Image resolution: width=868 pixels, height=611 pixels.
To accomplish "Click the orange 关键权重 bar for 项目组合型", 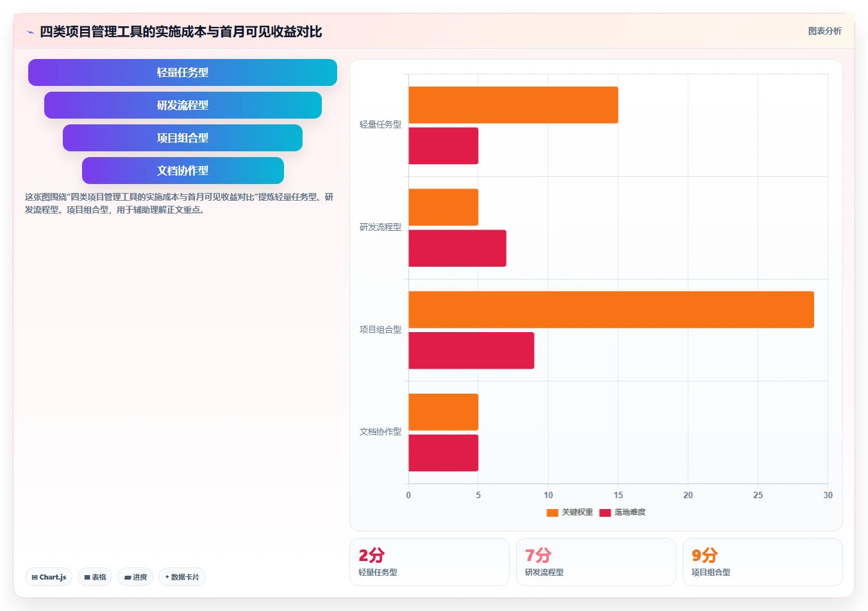I will [611, 310].
